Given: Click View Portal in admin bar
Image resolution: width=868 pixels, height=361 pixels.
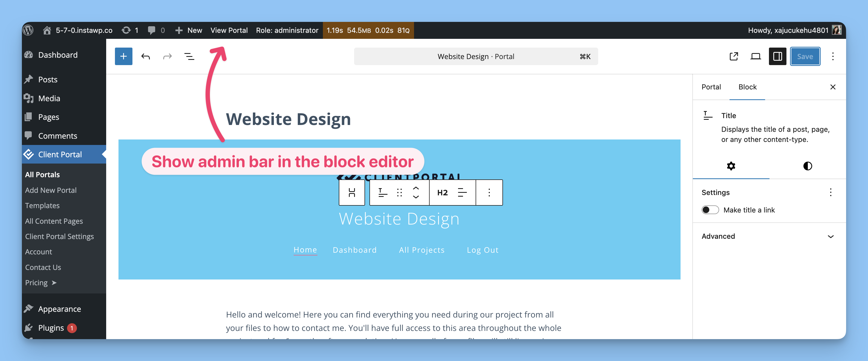Looking at the screenshot, I should click(x=229, y=30).
